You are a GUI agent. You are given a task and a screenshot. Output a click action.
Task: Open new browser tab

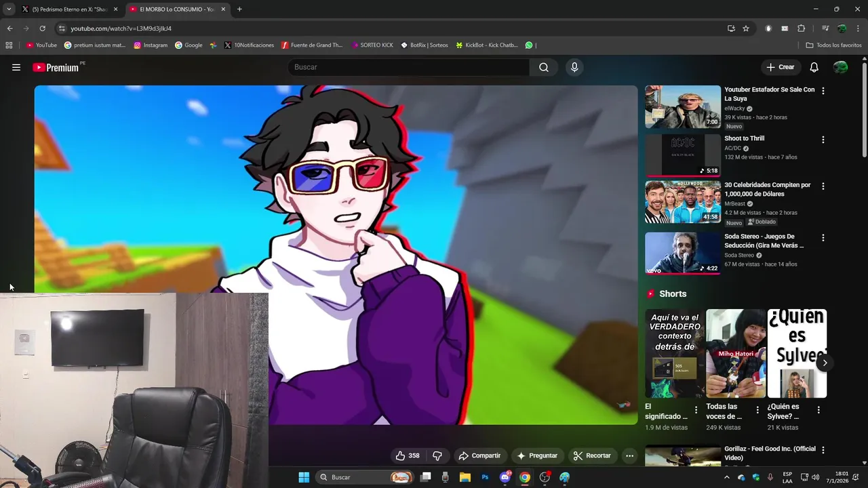click(x=239, y=9)
